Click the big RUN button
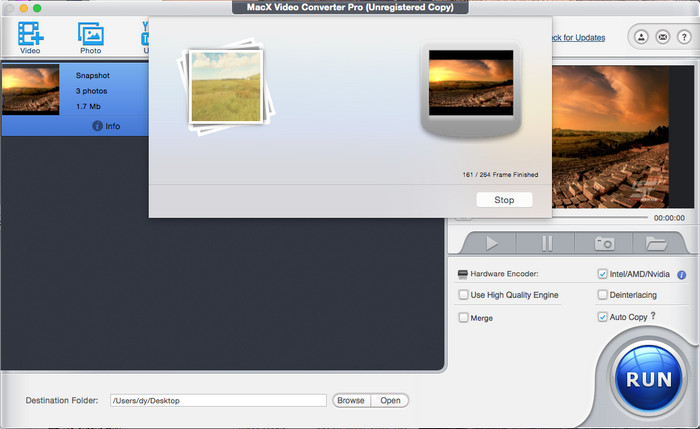 point(649,379)
